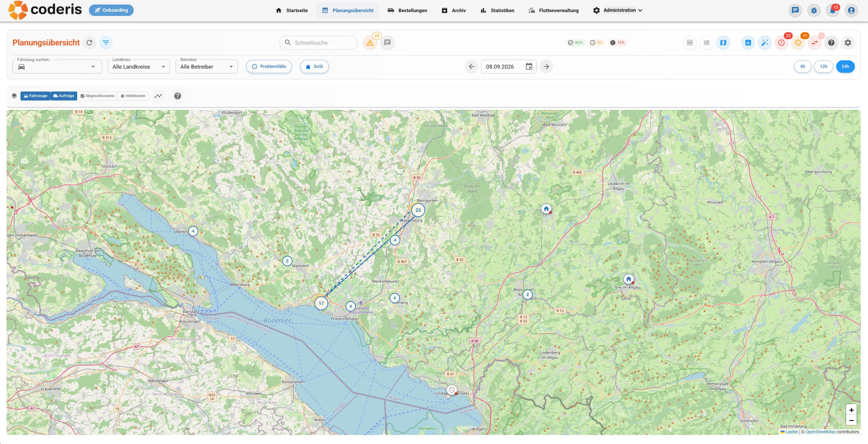Screen dimensions: 868x444
Task: Go to the previous day arrow
Action: pyautogui.click(x=472, y=67)
